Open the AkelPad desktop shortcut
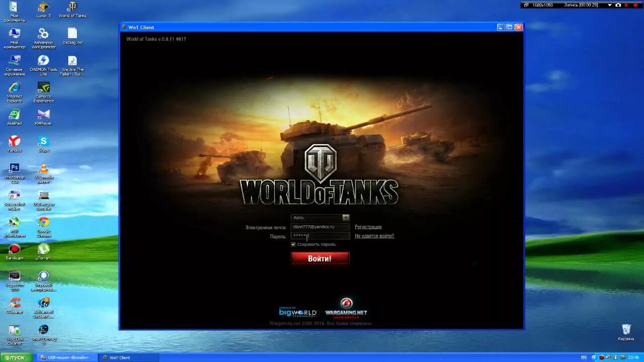 (14, 117)
